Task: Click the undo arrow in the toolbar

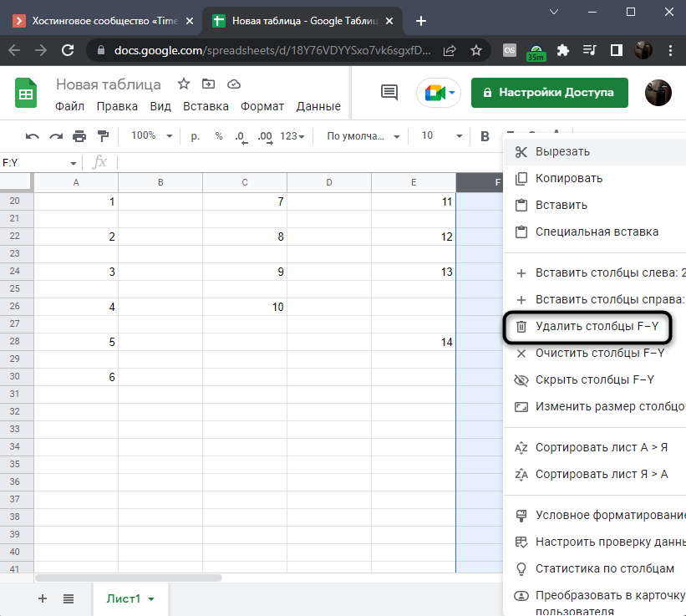Action: click(33, 136)
